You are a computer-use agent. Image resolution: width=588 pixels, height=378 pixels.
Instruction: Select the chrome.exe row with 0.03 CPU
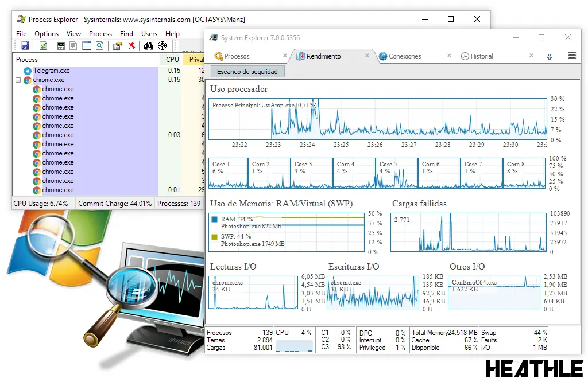tap(109, 135)
